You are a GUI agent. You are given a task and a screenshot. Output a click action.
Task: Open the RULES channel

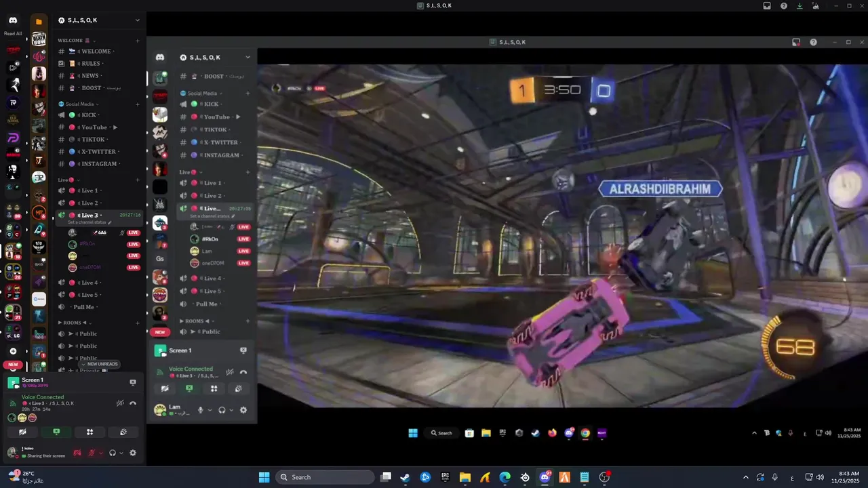click(100, 64)
